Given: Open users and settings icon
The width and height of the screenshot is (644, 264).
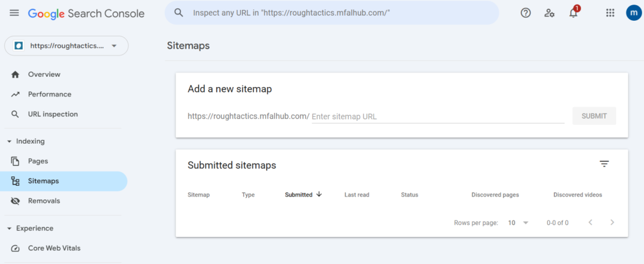Looking at the screenshot, I should 549,13.
